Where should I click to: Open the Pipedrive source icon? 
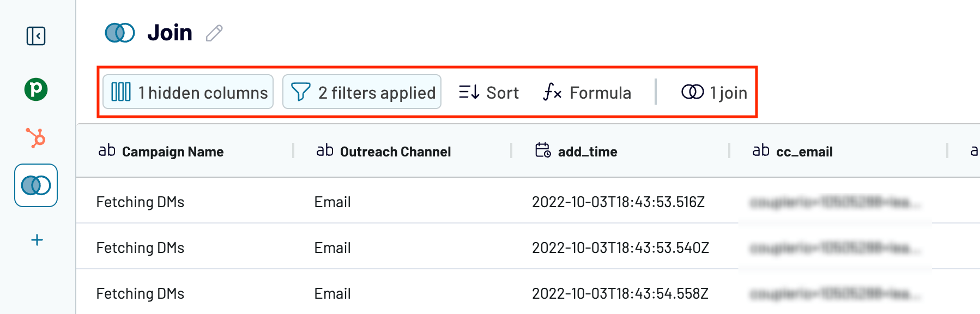(36, 89)
